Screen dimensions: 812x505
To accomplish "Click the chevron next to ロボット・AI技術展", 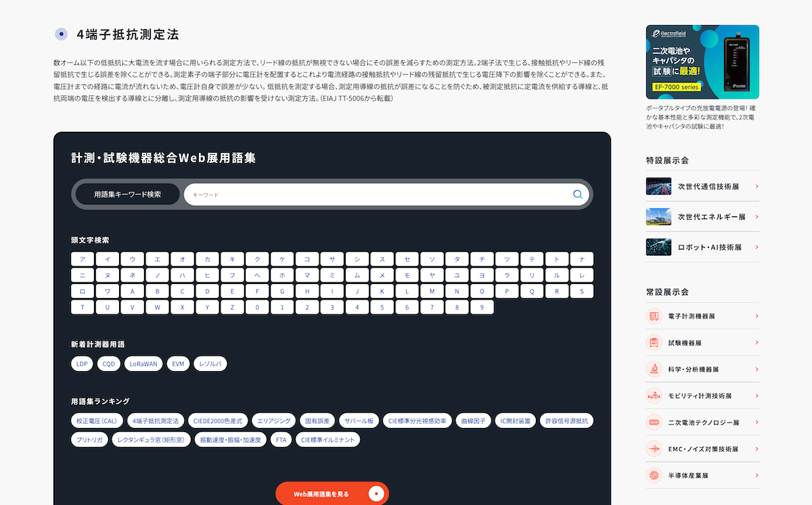I will 757,247.
